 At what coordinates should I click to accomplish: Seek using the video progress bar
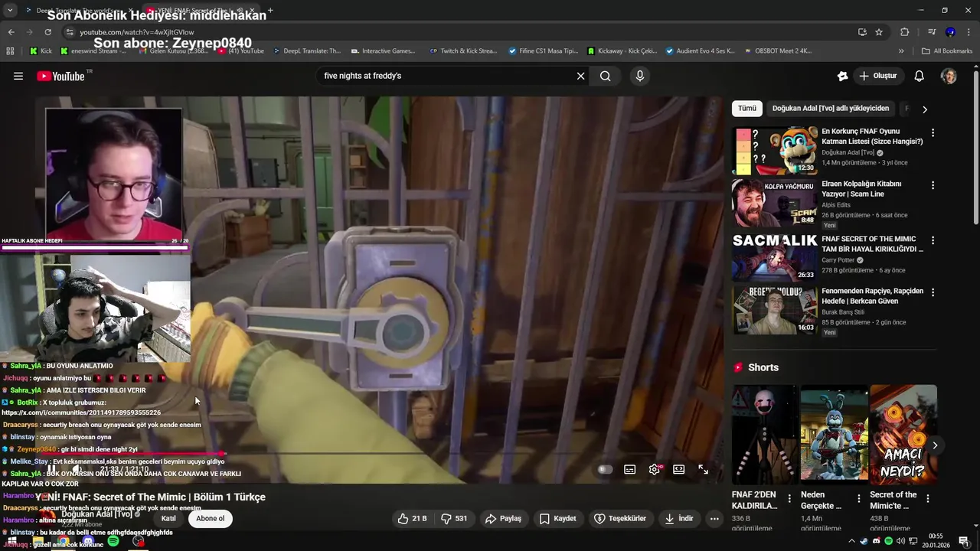[x=381, y=454]
